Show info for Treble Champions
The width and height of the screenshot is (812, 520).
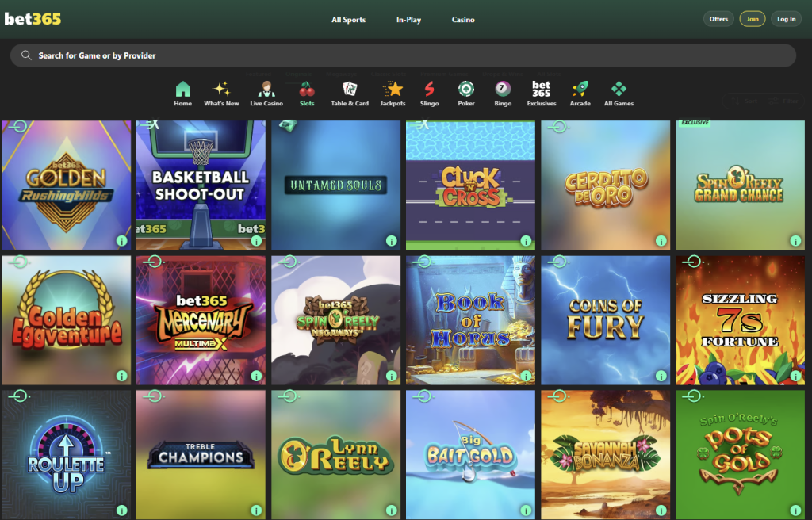click(256, 510)
